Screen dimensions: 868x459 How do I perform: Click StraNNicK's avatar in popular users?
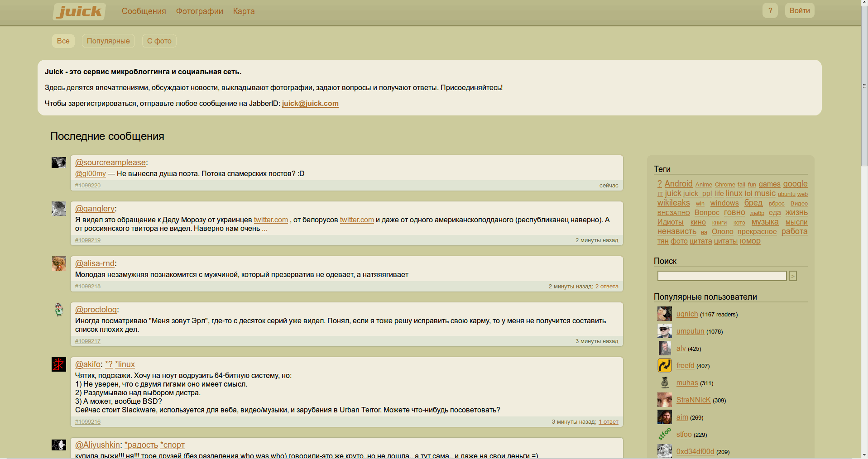[665, 400]
